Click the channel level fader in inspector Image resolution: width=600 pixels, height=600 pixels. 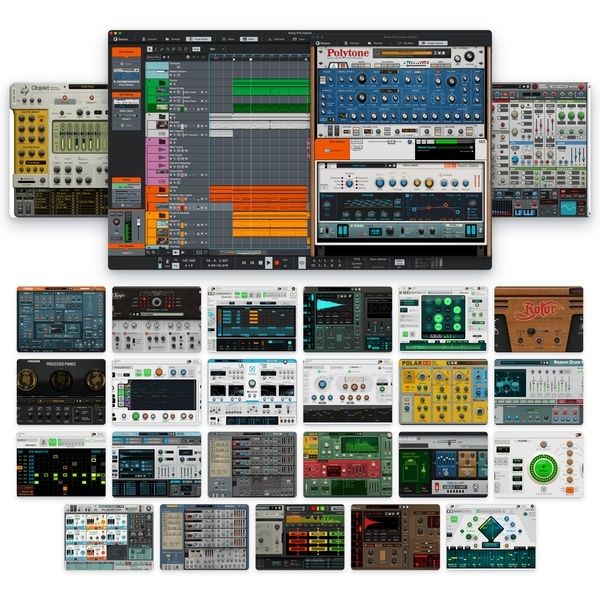pos(138,223)
